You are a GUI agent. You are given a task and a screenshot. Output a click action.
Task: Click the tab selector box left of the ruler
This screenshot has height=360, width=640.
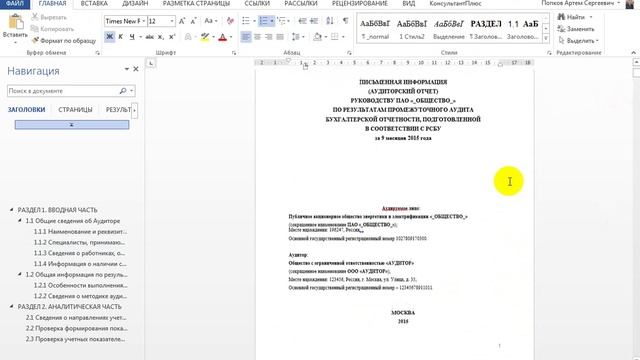(151, 63)
